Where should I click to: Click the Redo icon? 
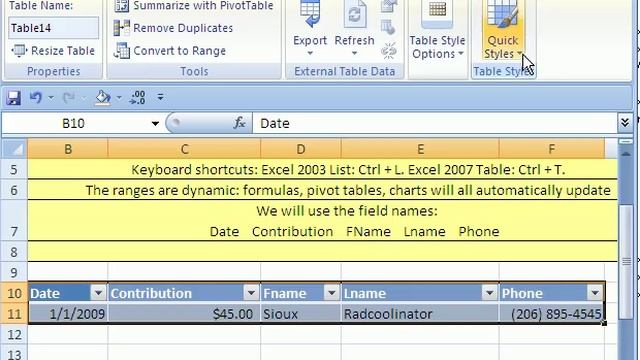pyautogui.click(x=69, y=98)
